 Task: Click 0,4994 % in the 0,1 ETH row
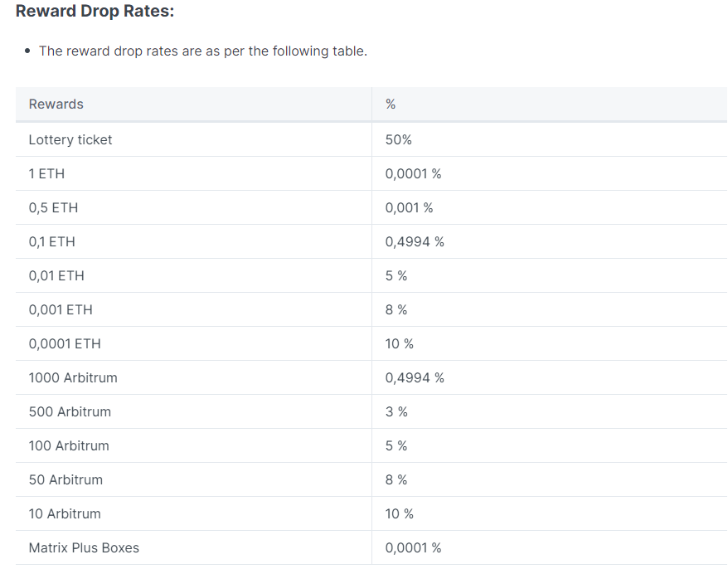(415, 241)
